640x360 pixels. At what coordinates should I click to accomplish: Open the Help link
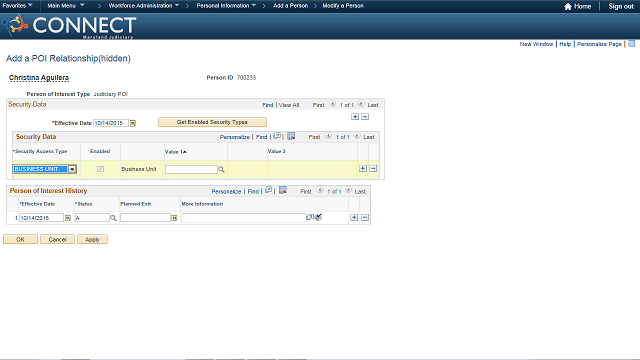(565, 44)
